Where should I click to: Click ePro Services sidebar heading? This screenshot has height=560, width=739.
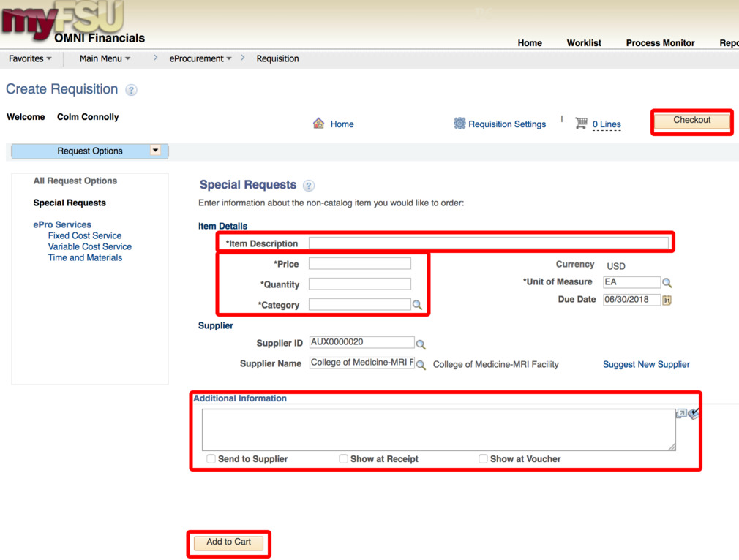(x=62, y=224)
